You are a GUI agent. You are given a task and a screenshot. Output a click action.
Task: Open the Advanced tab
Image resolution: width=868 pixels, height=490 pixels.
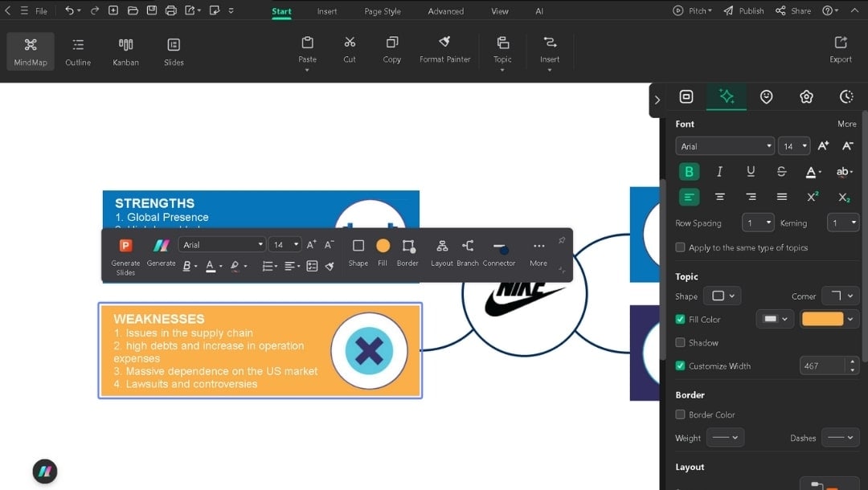pyautogui.click(x=445, y=11)
